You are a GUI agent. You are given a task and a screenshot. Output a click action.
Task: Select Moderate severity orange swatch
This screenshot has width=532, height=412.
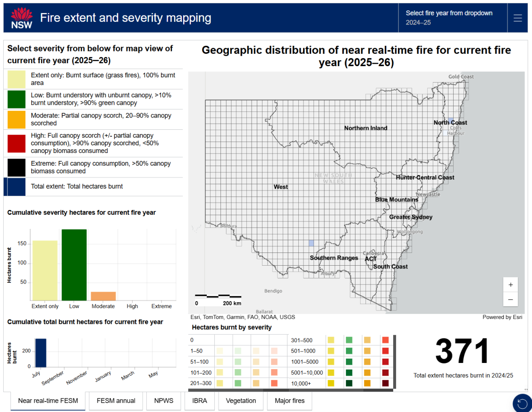tap(17, 119)
